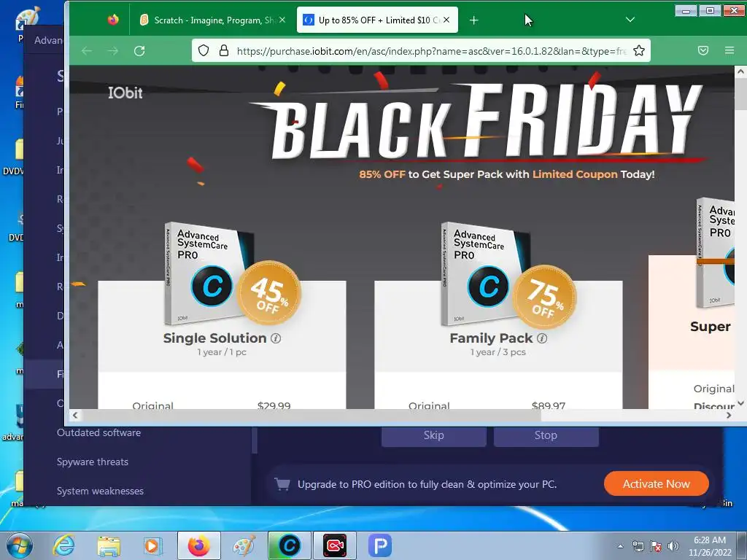Click the horizontal scrollbar right arrow
This screenshot has width=747, height=560.
[x=729, y=415]
